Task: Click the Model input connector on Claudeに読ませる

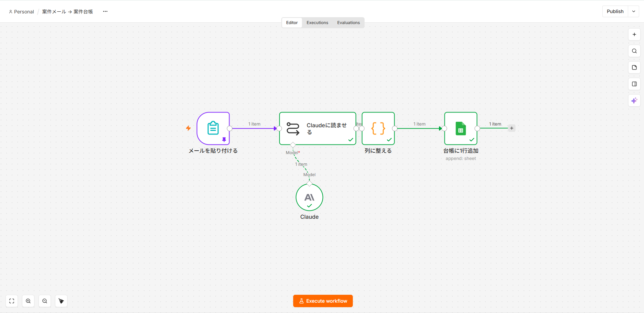Action: pos(293,145)
